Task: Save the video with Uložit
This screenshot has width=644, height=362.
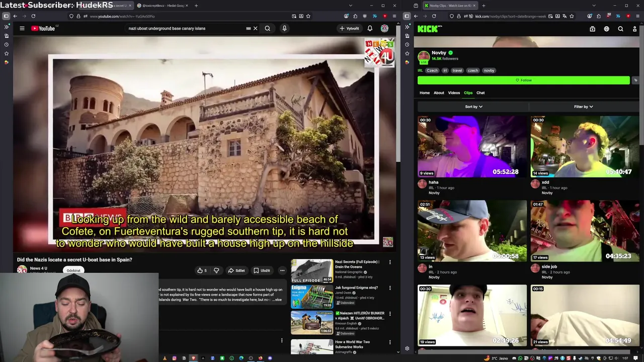Action: [262, 270]
